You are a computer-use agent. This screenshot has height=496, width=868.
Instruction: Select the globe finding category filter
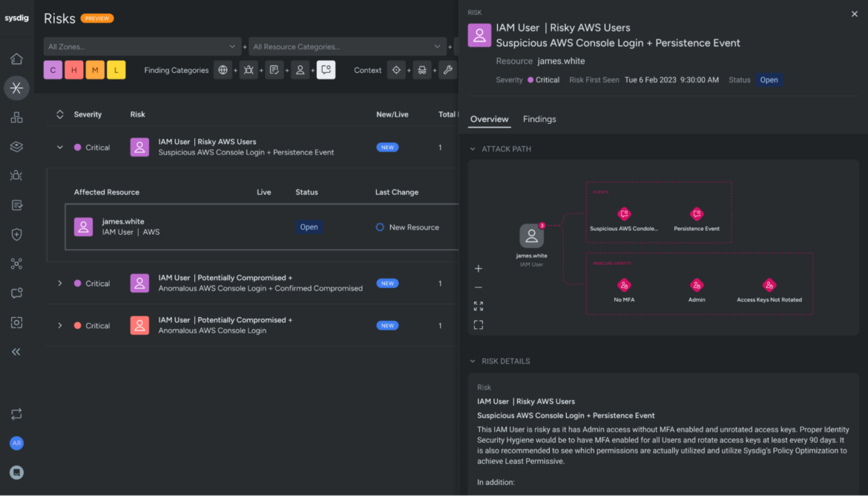(x=222, y=69)
